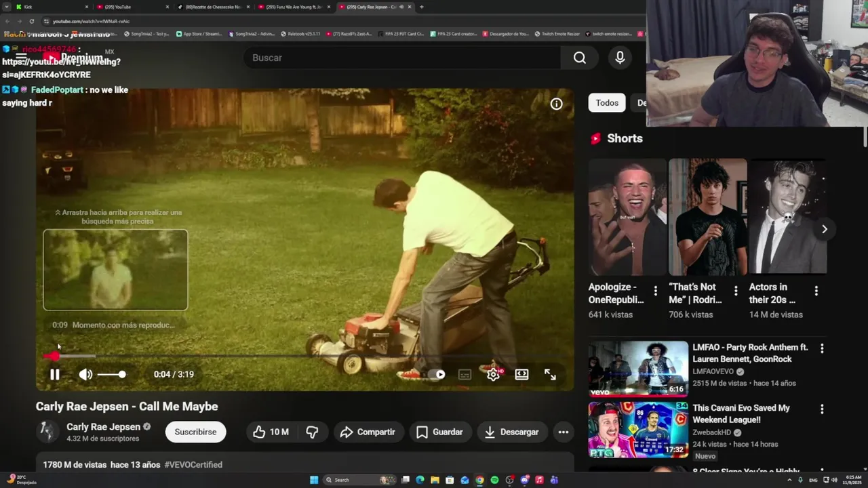Screen dimensions: 868x488
Task: Open the Apologize - OneRepublic short
Action: 627,217
